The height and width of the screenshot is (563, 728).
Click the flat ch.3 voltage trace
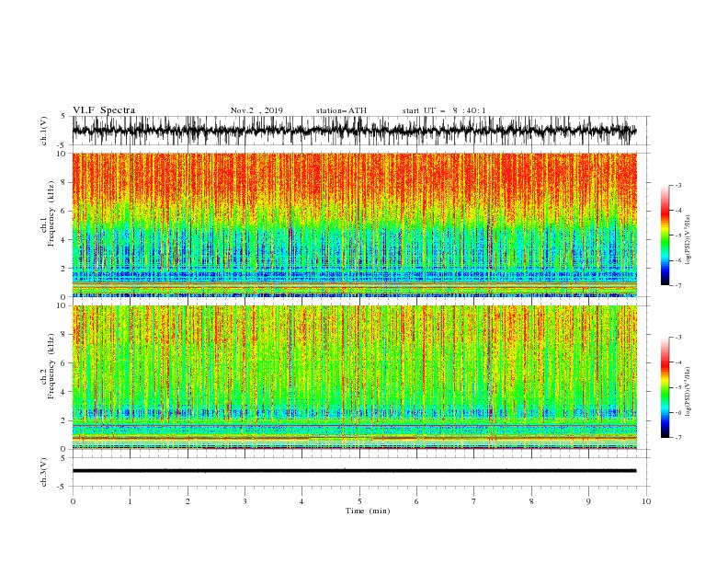pyautogui.click(x=354, y=471)
